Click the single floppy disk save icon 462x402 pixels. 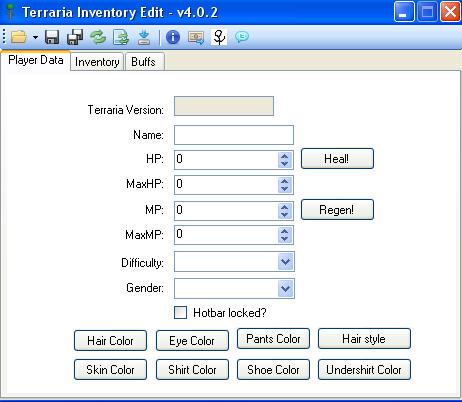point(52,37)
